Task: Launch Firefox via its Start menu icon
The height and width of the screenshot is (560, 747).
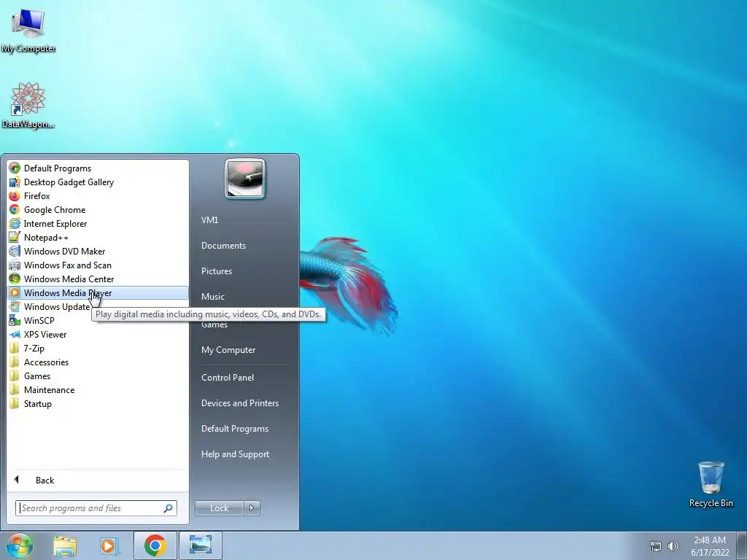Action: click(15, 195)
